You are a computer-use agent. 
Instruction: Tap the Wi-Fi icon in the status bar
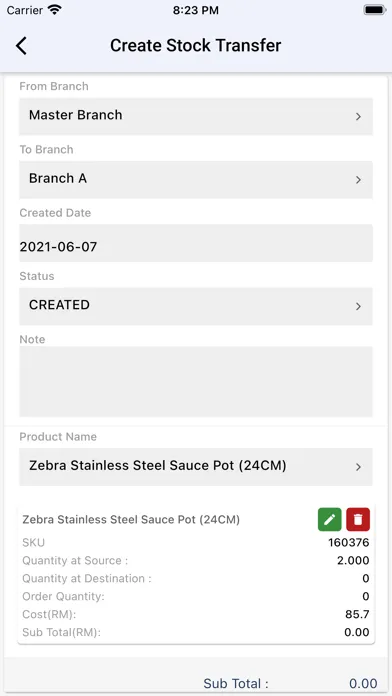(55, 10)
